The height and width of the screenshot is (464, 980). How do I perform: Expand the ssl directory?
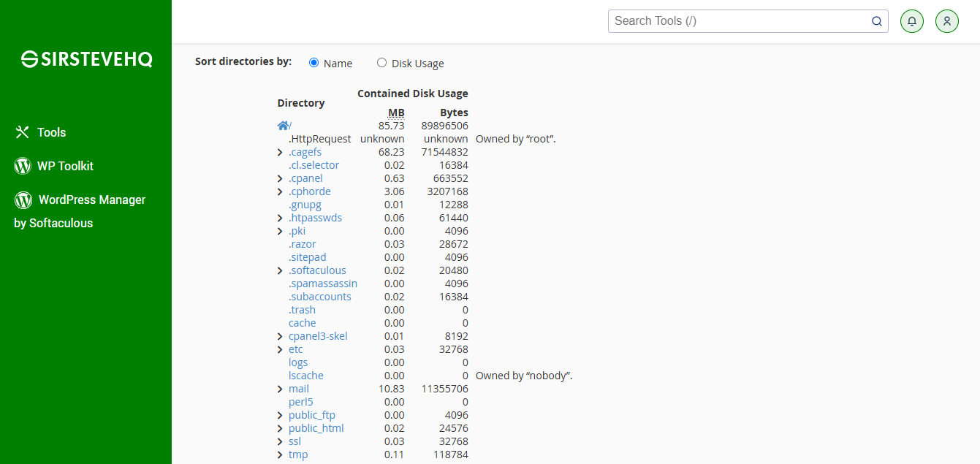280,441
